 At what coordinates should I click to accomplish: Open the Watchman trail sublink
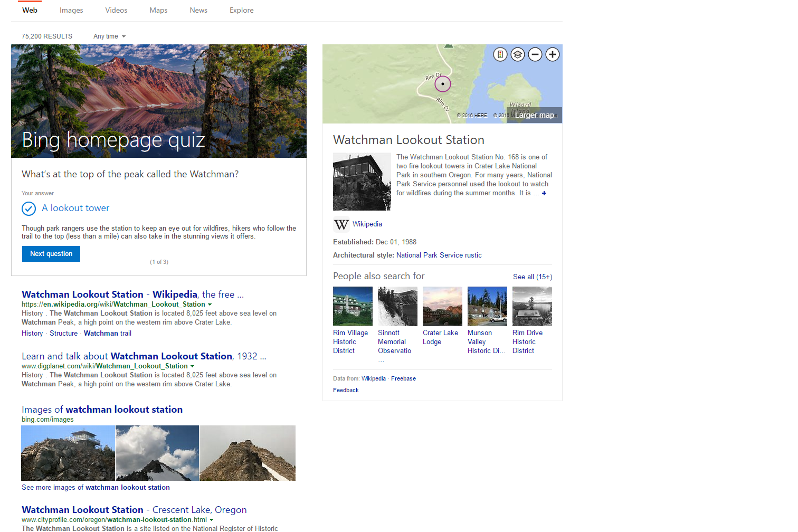108,334
